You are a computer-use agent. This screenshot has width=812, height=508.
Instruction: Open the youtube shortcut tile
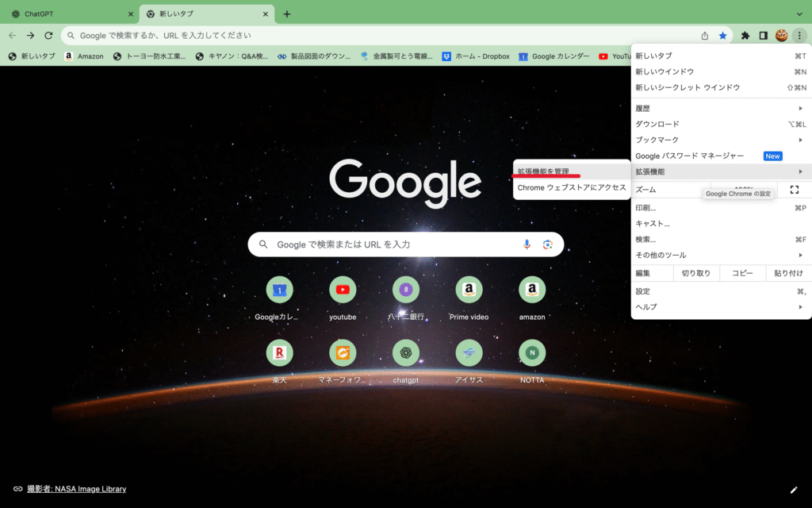(343, 298)
